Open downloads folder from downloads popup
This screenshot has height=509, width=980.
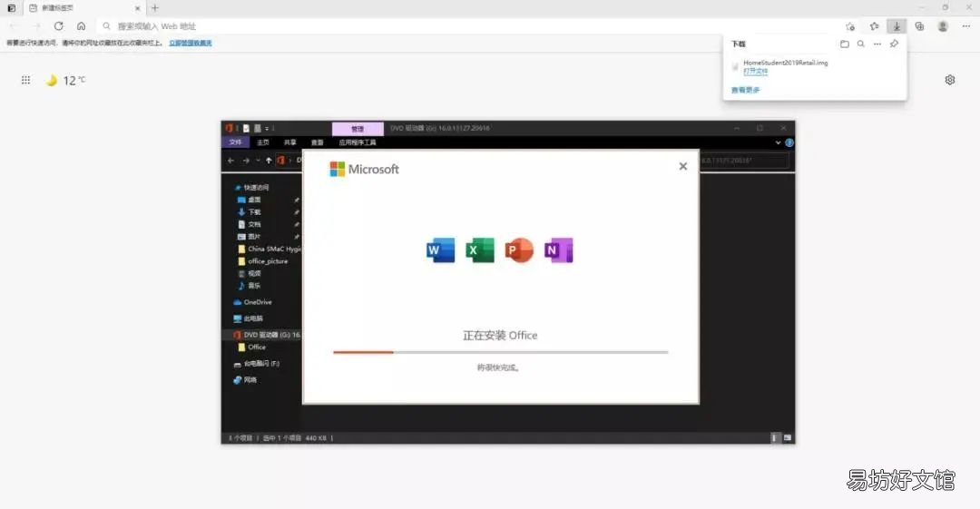(845, 44)
